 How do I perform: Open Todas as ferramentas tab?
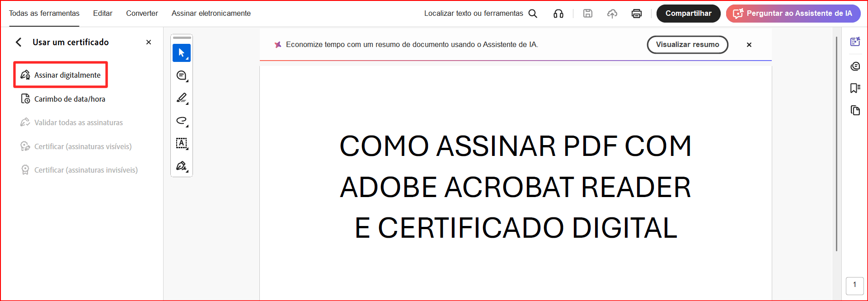coord(44,14)
